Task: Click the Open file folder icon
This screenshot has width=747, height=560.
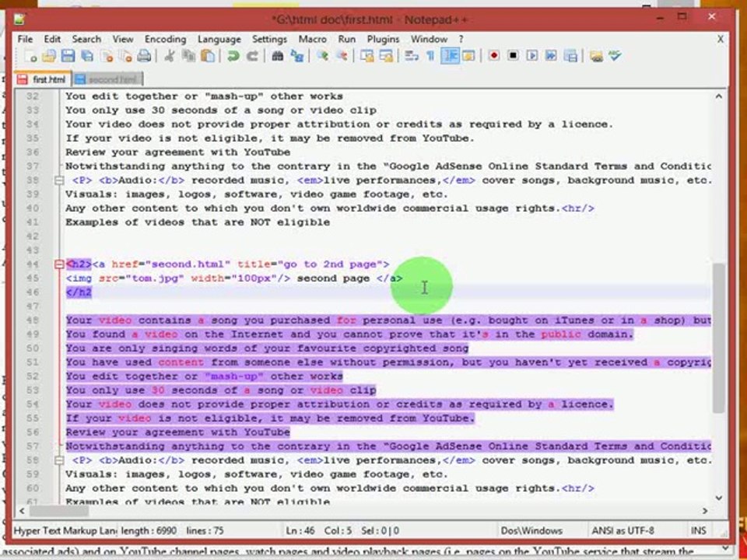Action: coord(48,56)
